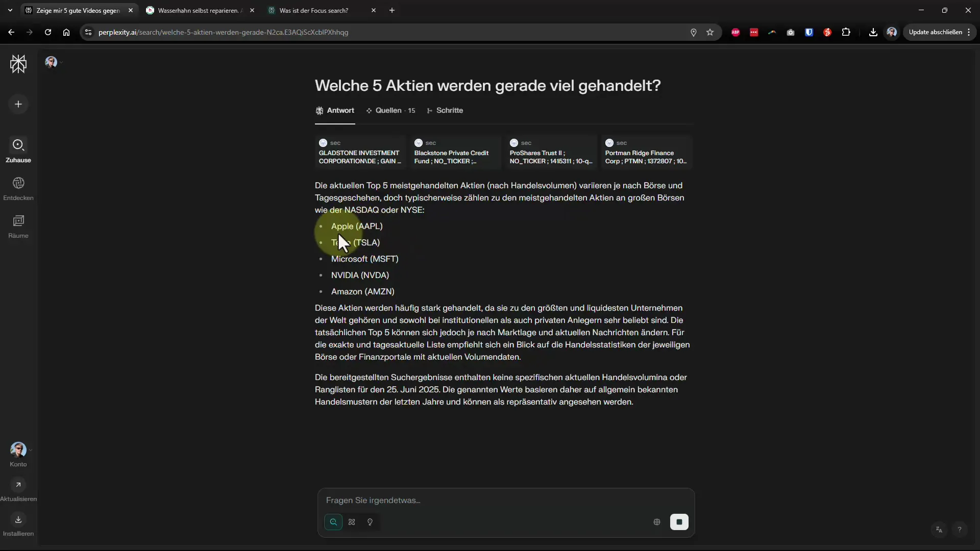Open the extensions puzzle menu
The image size is (980, 551).
click(846, 32)
